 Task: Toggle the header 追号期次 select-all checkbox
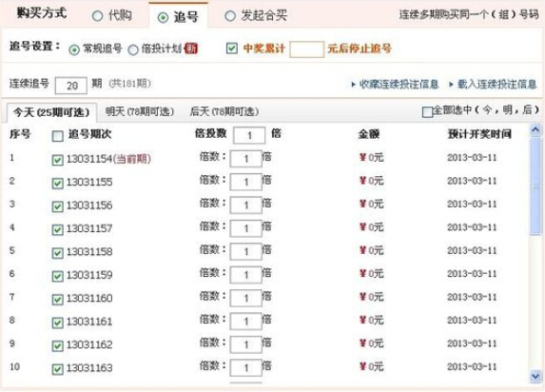(57, 136)
